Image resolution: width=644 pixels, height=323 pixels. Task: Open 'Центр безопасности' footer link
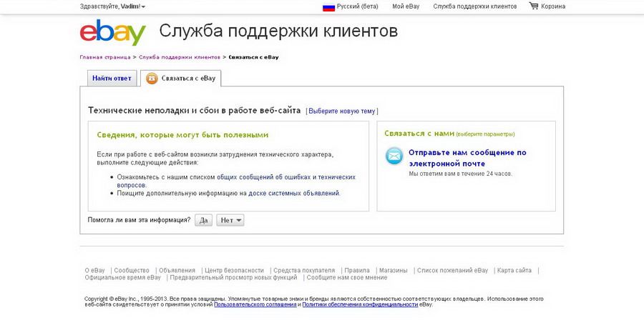click(x=234, y=270)
